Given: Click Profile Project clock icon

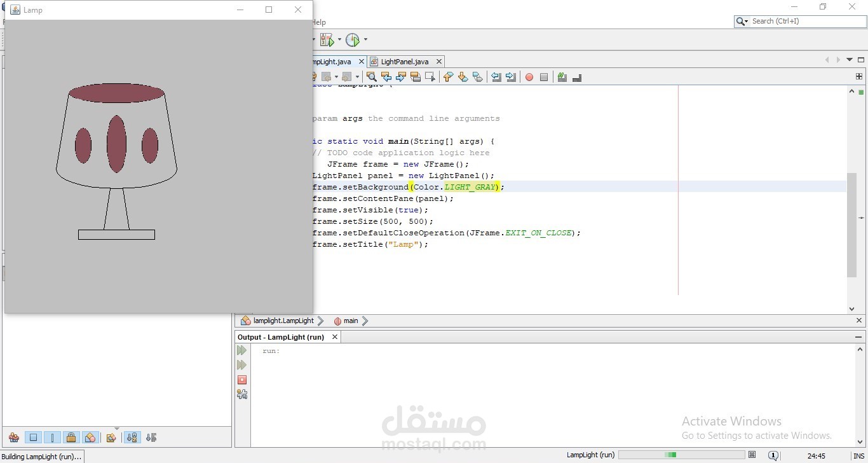Looking at the screenshot, I should (353, 40).
